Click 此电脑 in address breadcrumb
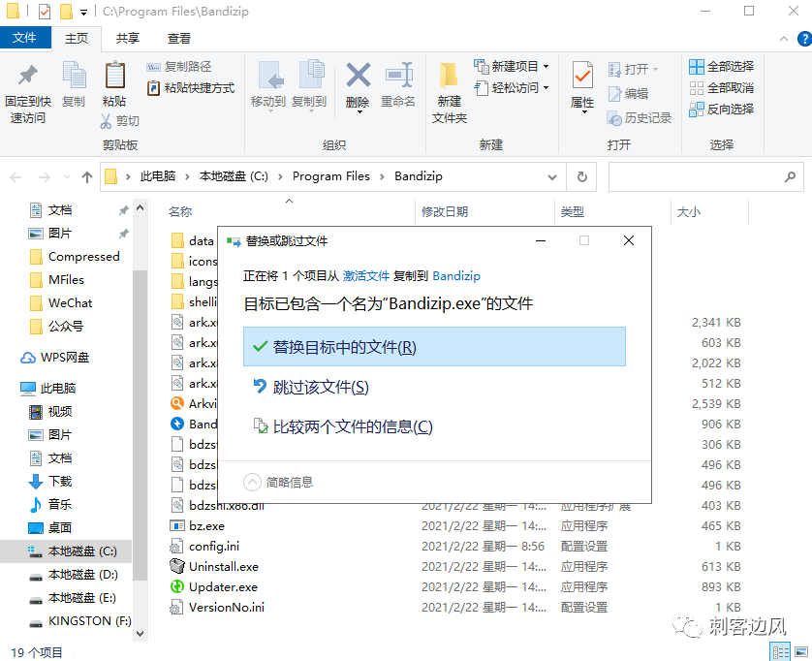 [158, 176]
